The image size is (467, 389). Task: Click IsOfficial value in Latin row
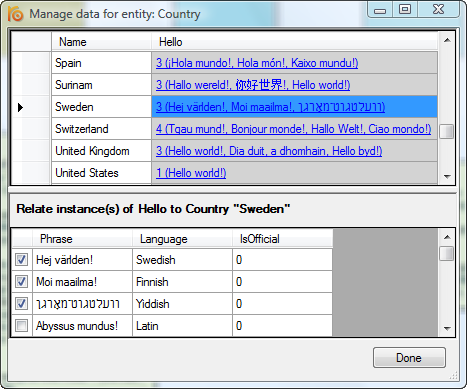(x=282, y=326)
